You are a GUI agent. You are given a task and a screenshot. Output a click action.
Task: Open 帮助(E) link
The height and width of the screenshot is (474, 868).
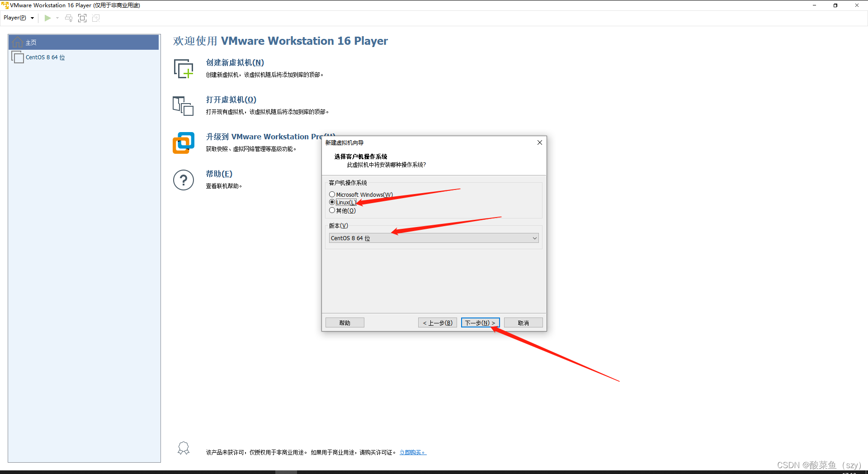219,174
